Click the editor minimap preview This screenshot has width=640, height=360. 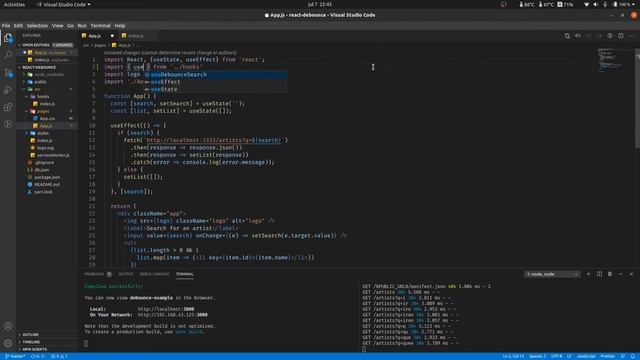coord(611,60)
